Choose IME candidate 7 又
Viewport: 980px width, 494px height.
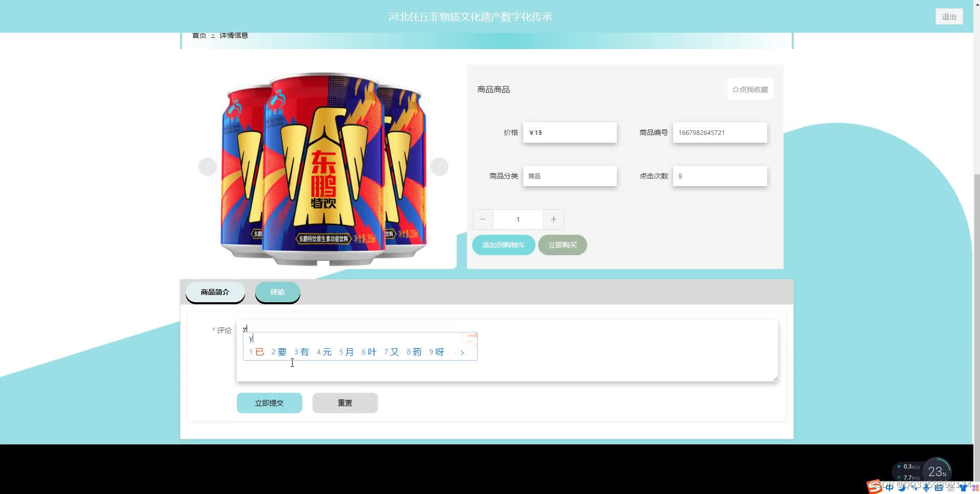point(392,352)
